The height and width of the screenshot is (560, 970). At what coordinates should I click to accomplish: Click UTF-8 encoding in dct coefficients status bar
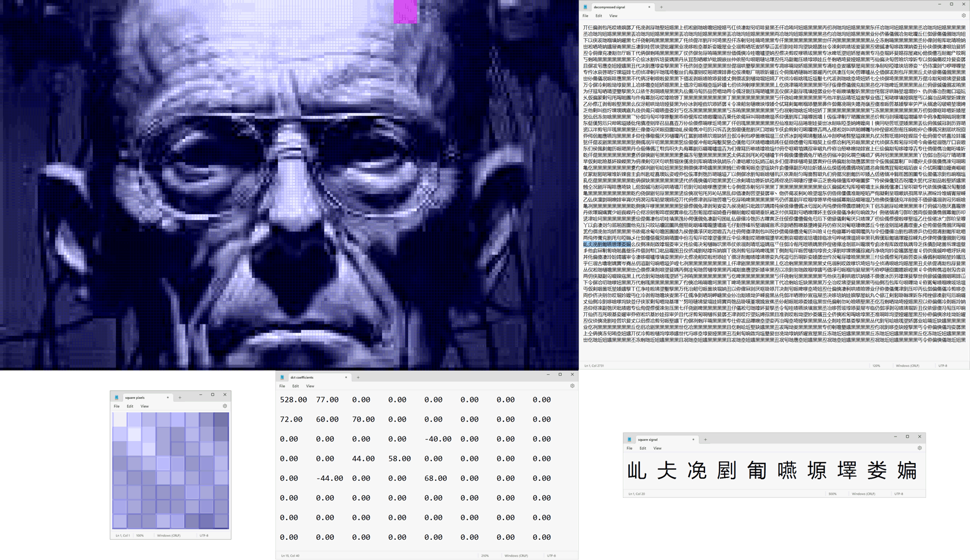coord(551,555)
